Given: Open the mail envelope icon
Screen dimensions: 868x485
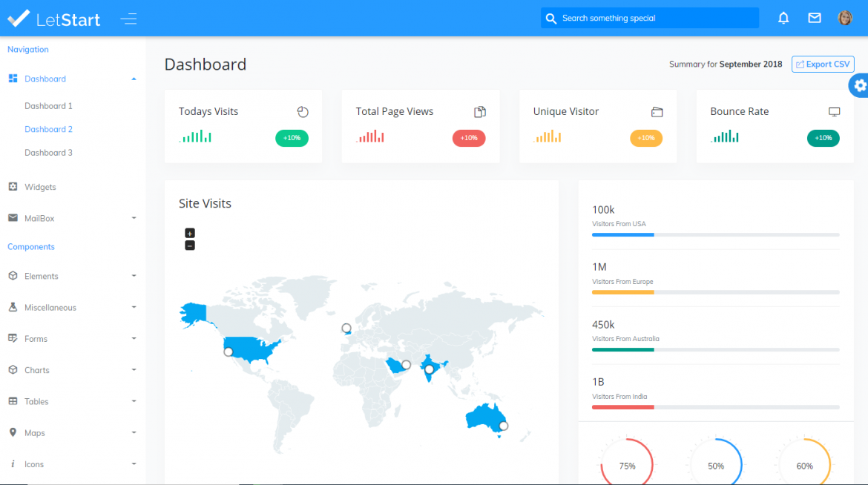Looking at the screenshot, I should tap(815, 18).
